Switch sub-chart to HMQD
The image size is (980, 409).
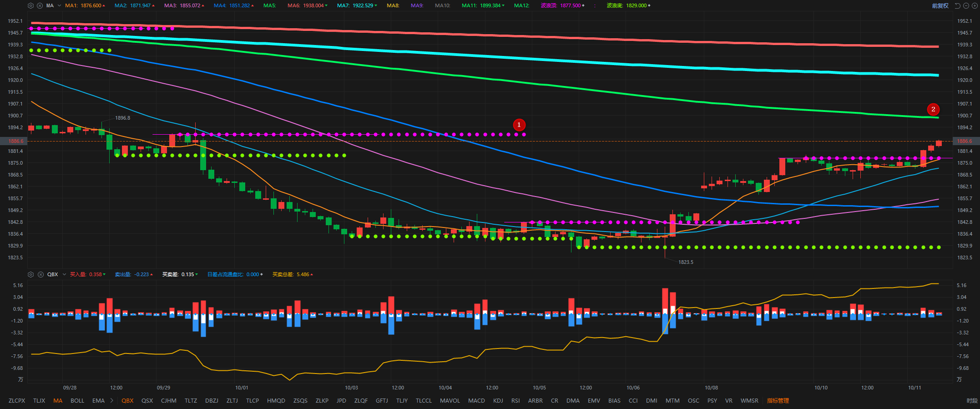tap(276, 400)
